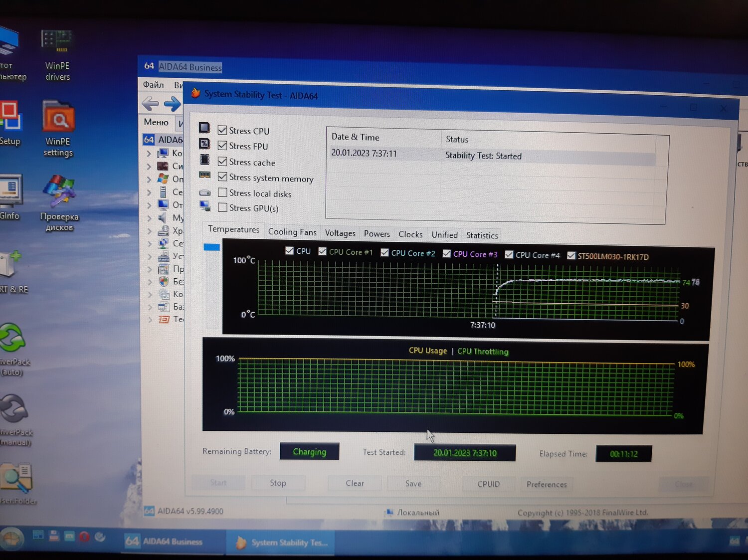Uncheck Stress FPU checkbox

click(x=222, y=146)
